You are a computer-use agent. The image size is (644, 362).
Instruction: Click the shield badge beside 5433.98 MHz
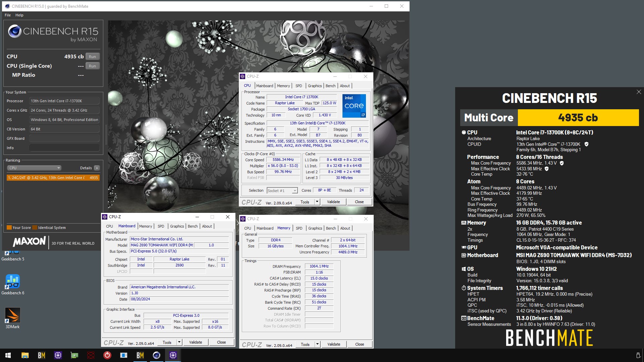(546, 169)
